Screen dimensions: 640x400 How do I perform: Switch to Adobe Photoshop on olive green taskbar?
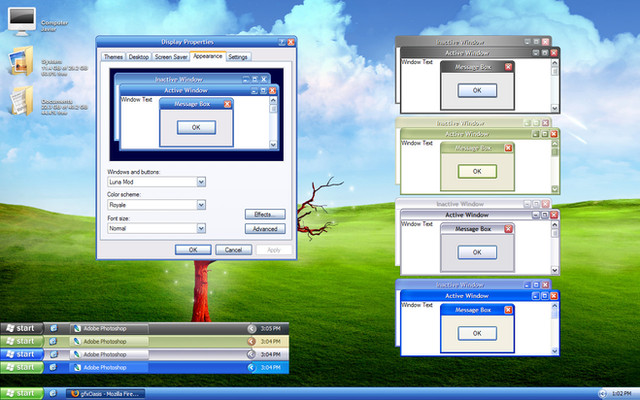click(x=109, y=341)
